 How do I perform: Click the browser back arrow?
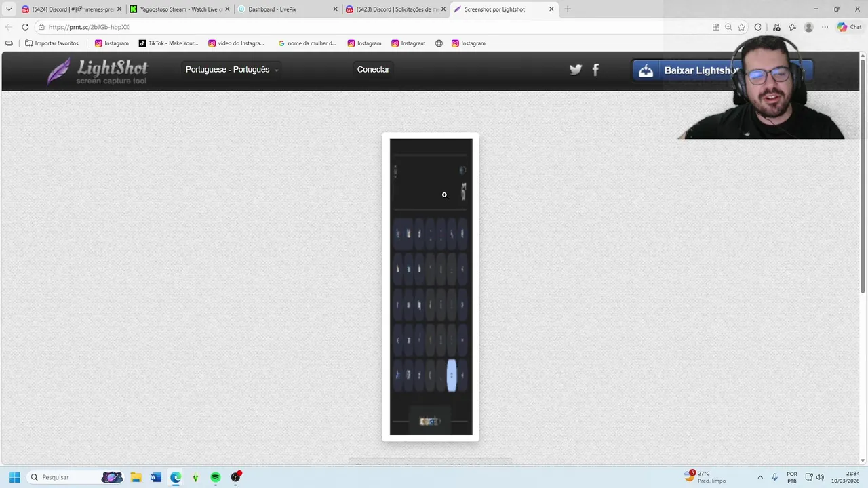[x=9, y=27]
